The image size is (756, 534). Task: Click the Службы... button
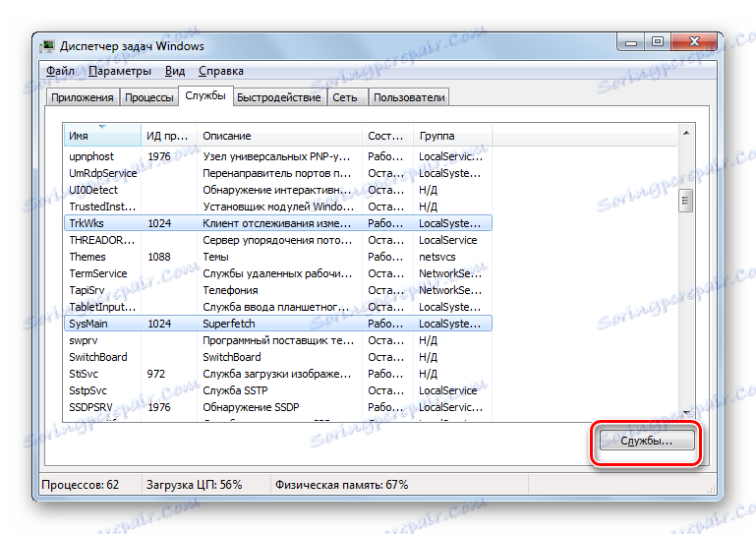tap(647, 441)
